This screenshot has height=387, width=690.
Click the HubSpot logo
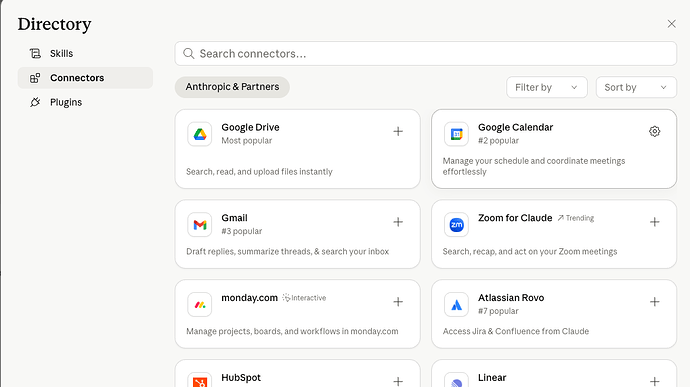200,381
